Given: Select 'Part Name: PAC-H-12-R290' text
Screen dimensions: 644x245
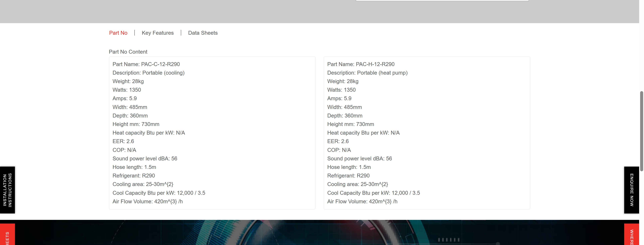Looking at the screenshot, I should pyautogui.click(x=361, y=64).
